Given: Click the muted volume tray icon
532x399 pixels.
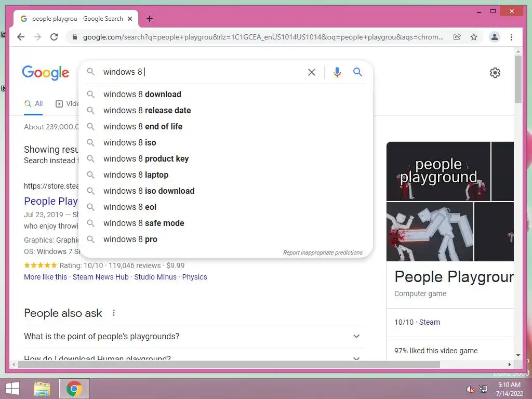Looking at the screenshot, I should pyautogui.click(x=470, y=389).
